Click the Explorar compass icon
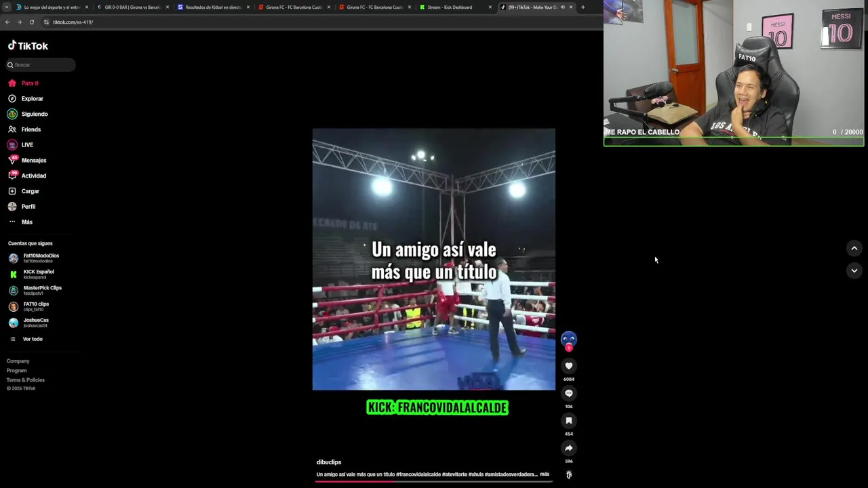Viewport: 868px width, 488px height. click(x=12, y=99)
